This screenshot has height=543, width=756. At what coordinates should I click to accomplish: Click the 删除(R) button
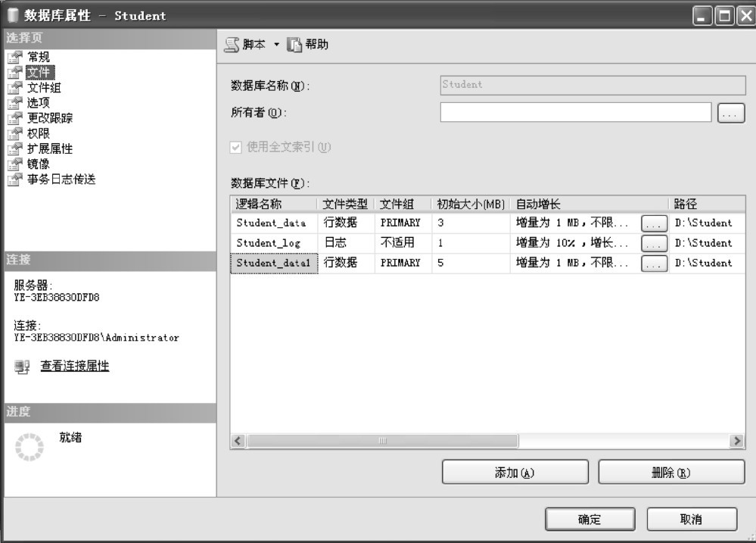pos(672,472)
